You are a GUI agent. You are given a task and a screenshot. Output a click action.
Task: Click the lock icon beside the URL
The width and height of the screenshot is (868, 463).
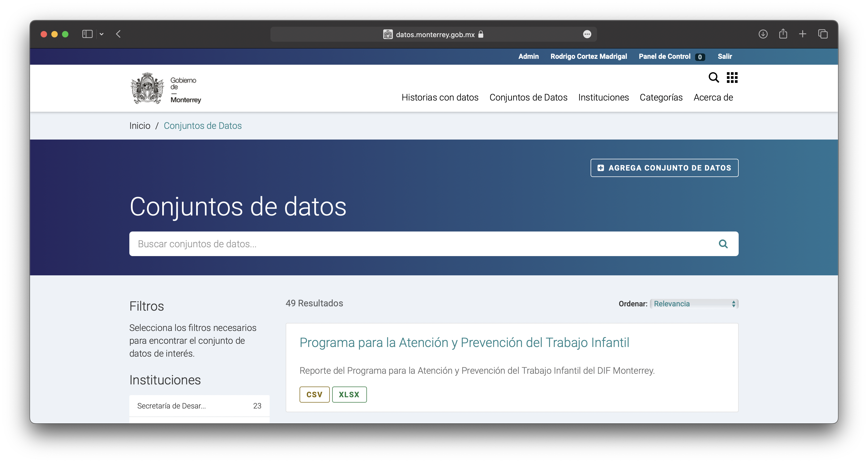(481, 34)
